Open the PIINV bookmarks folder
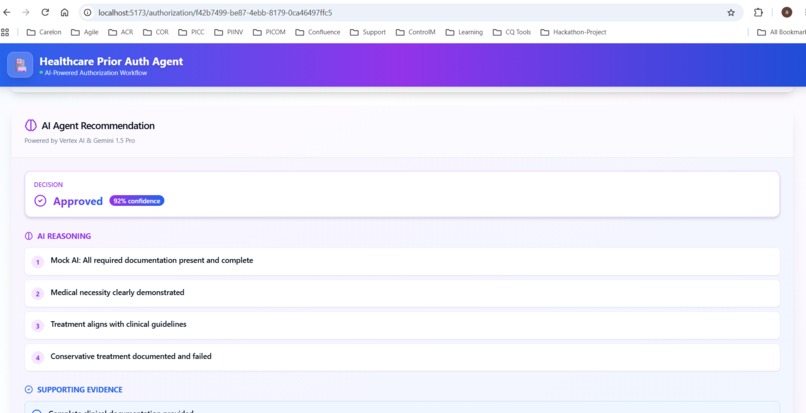 228,32
